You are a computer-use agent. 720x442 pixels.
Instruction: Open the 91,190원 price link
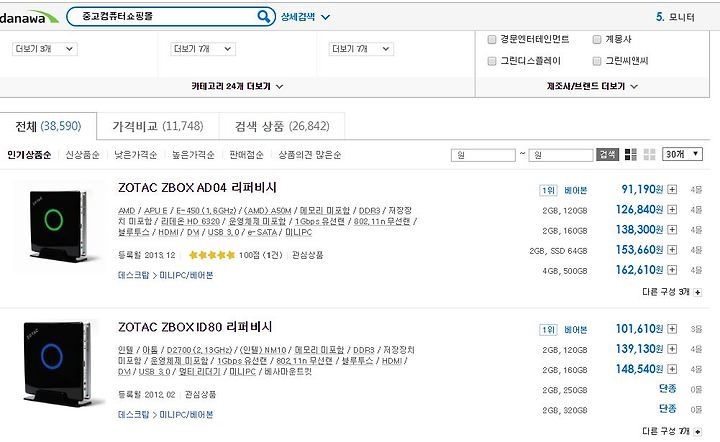[642, 189]
